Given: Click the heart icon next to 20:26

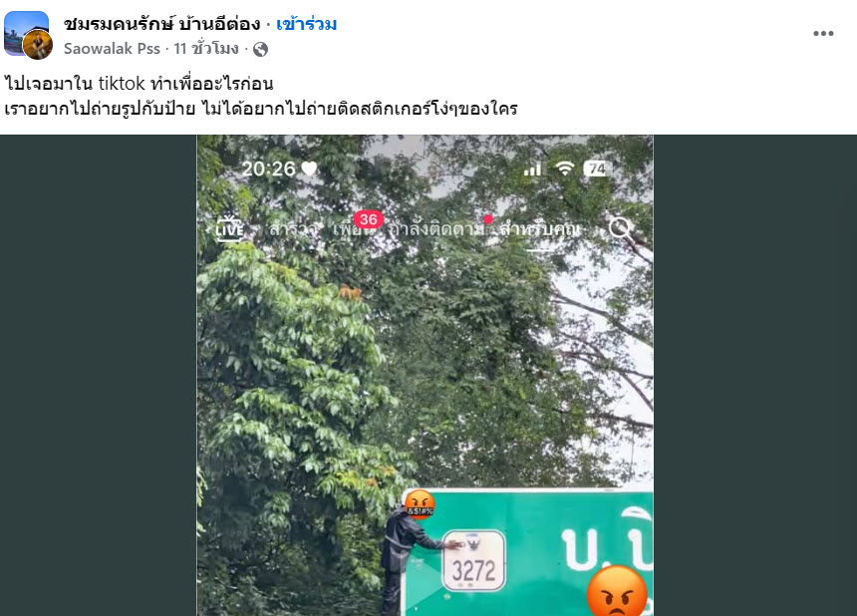Looking at the screenshot, I should click(x=309, y=168).
